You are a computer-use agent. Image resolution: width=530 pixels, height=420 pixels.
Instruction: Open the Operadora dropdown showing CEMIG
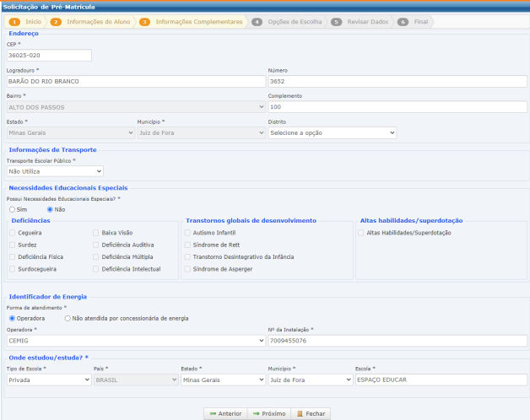tap(135, 341)
